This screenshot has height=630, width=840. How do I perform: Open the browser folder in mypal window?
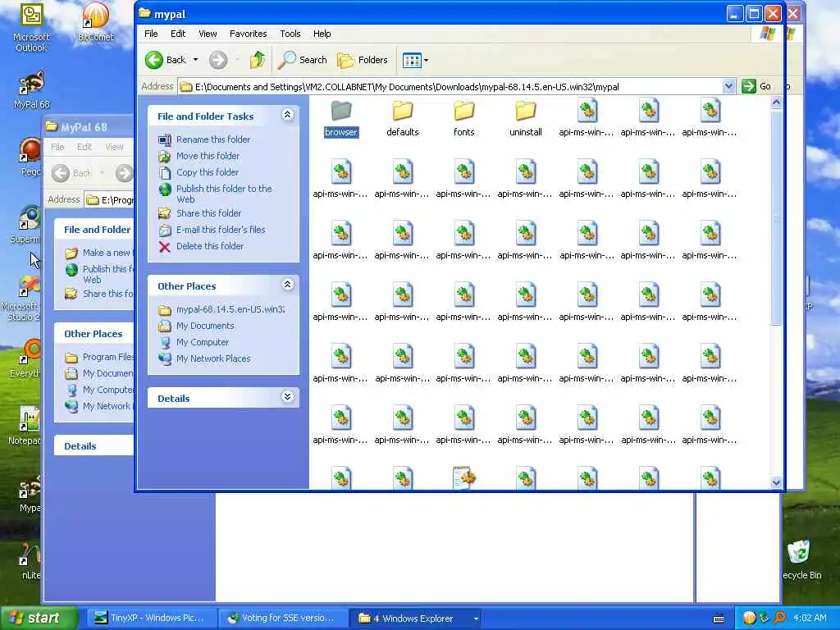(340, 119)
